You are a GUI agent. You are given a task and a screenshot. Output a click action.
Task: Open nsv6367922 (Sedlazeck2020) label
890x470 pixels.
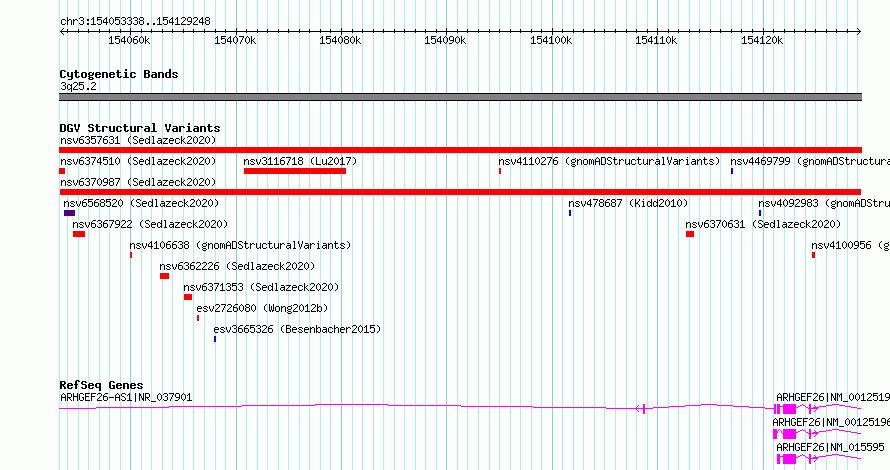pos(150,224)
